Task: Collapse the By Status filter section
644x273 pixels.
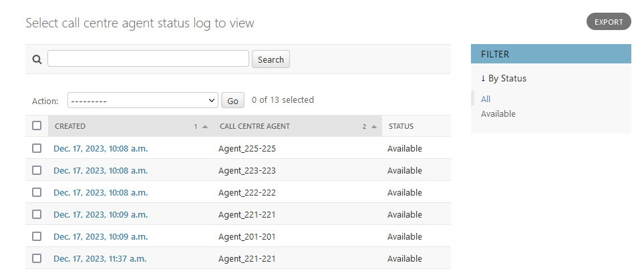Action: [504, 78]
